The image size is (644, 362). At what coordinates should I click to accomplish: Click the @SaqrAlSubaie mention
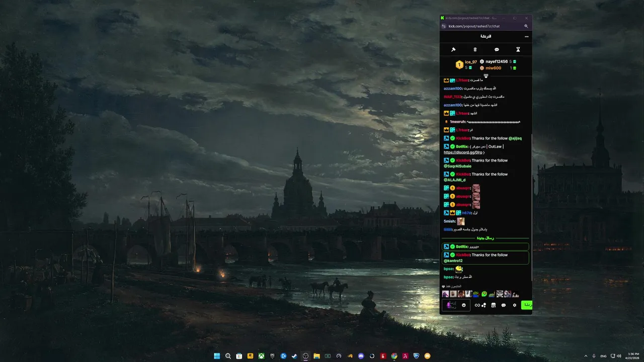457,166
